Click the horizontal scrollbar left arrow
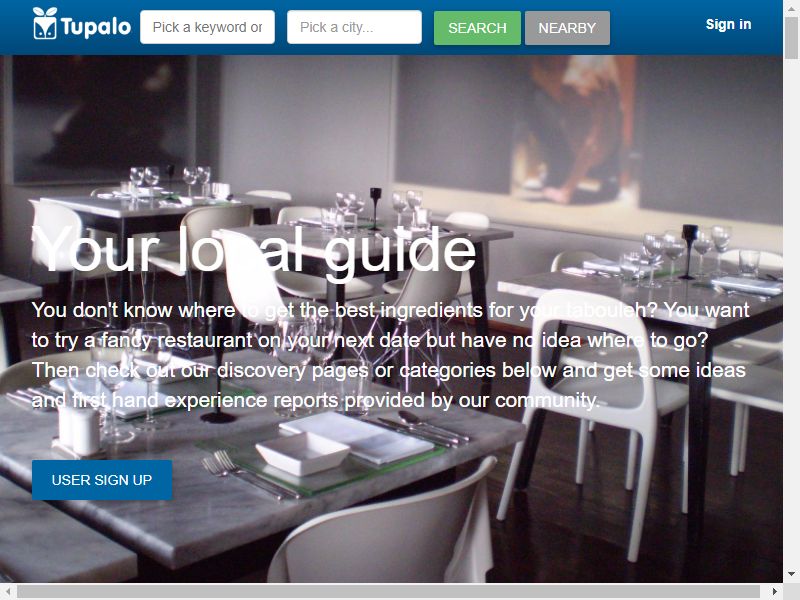 (x=7, y=591)
